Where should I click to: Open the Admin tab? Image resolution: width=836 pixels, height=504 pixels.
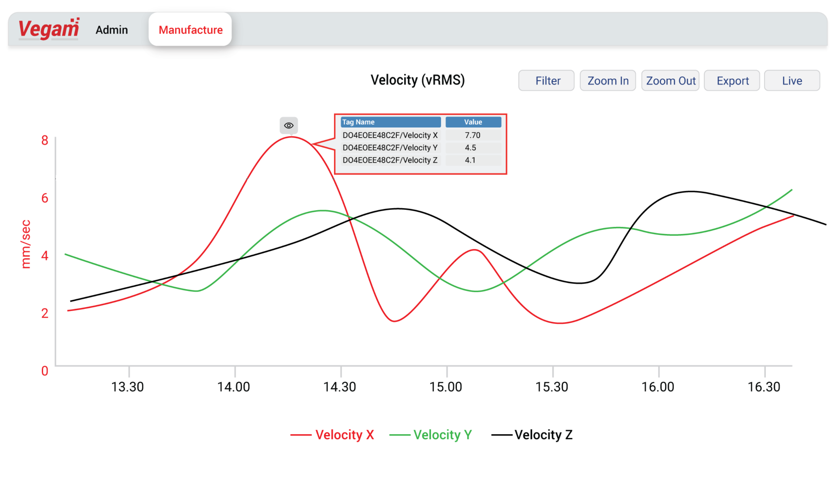[112, 30]
